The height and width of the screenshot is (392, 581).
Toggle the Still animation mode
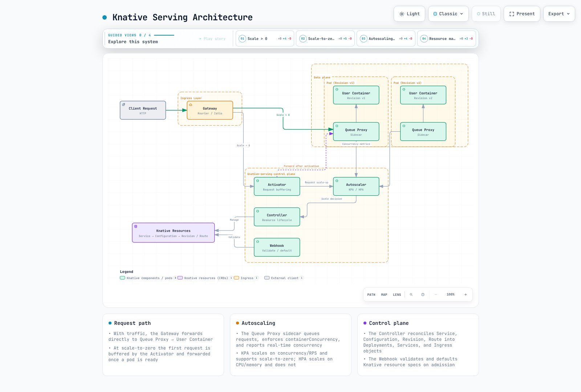pyautogui.click(x=486, y=14)
